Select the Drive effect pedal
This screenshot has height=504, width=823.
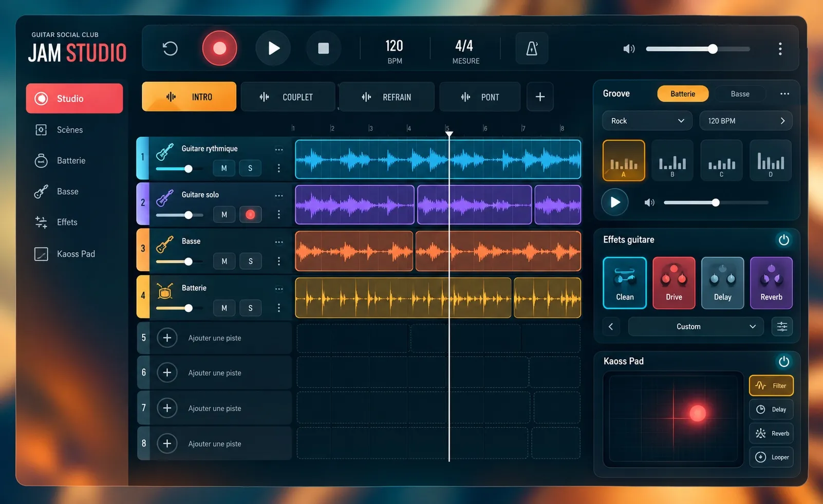[x=674, y=283]
